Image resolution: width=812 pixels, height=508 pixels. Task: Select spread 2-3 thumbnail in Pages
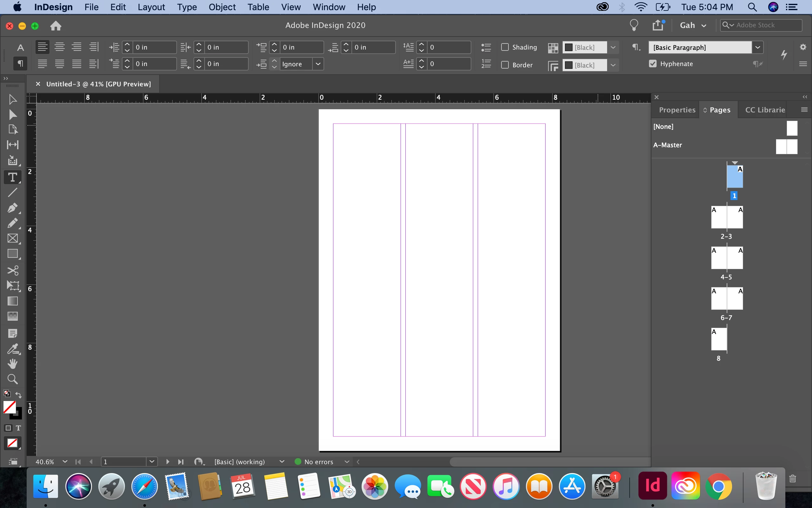727,217
